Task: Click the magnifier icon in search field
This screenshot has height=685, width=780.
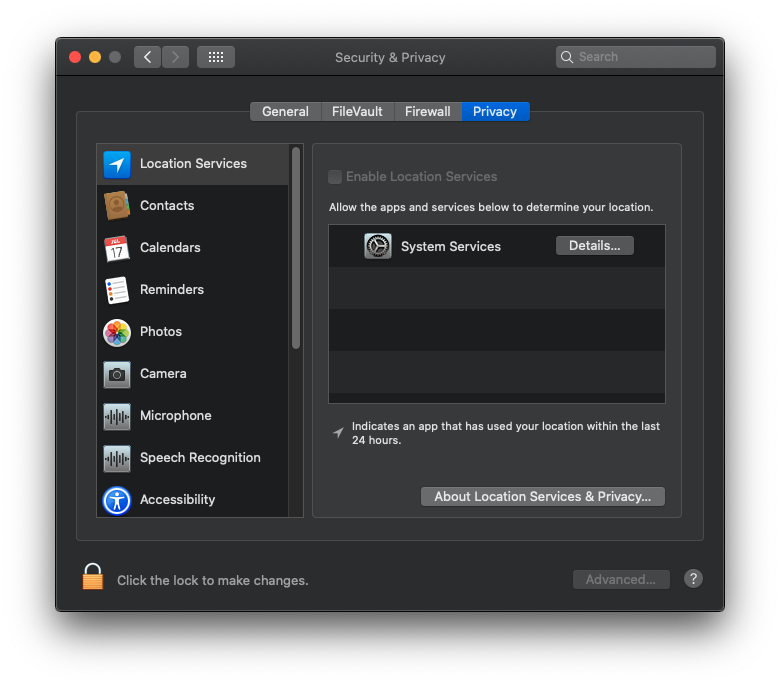Action: (x=567, y=57)
